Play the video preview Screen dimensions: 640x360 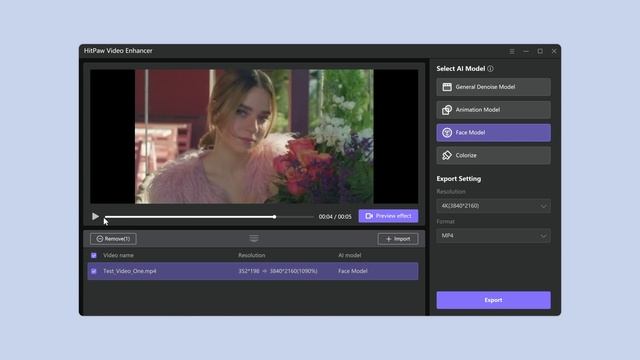click(x=95, y=216)
